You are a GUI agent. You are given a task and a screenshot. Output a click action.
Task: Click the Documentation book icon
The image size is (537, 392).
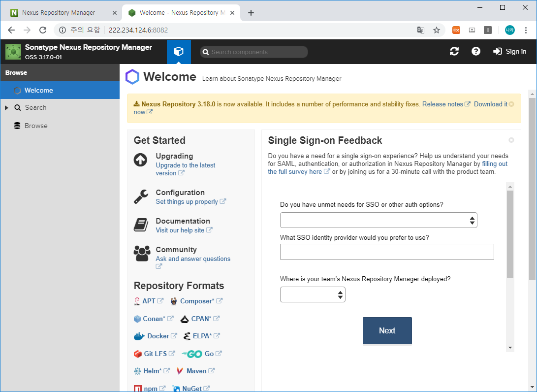point(141,225)
